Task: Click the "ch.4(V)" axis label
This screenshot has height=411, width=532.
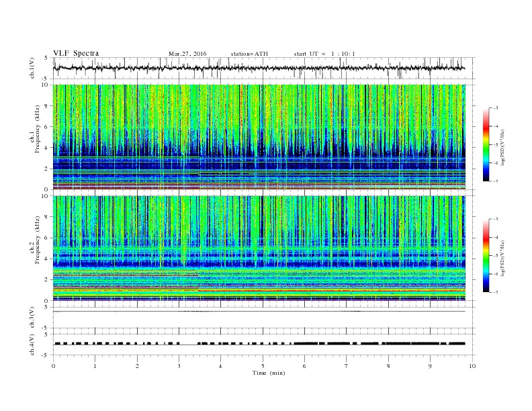Action: [32, 345]
